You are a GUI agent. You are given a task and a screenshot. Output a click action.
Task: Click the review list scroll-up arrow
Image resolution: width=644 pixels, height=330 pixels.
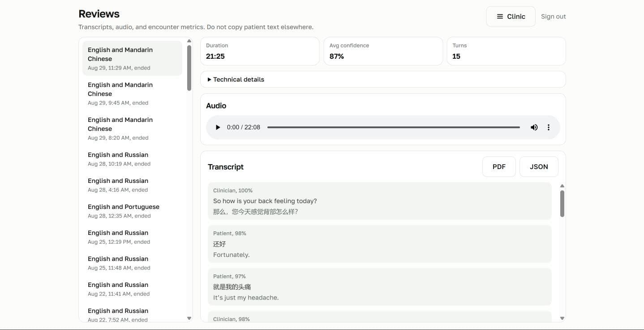pyautogui.click(x=189, y=41)
